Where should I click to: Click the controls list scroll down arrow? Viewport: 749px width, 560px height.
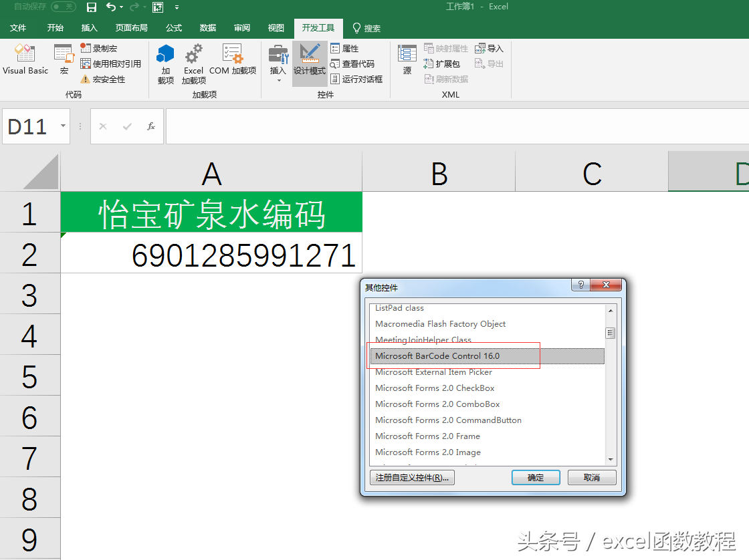coord(611,460)
